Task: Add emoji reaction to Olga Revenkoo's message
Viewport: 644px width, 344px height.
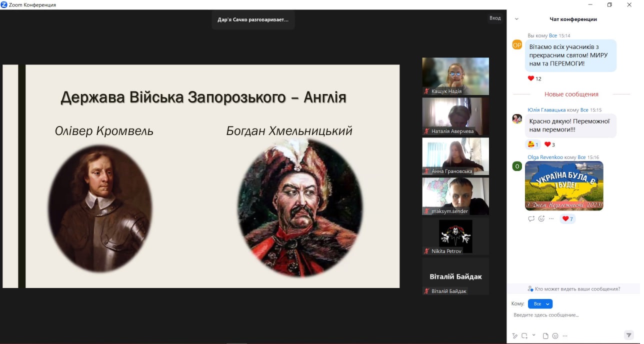Action: tap(541, 218)
